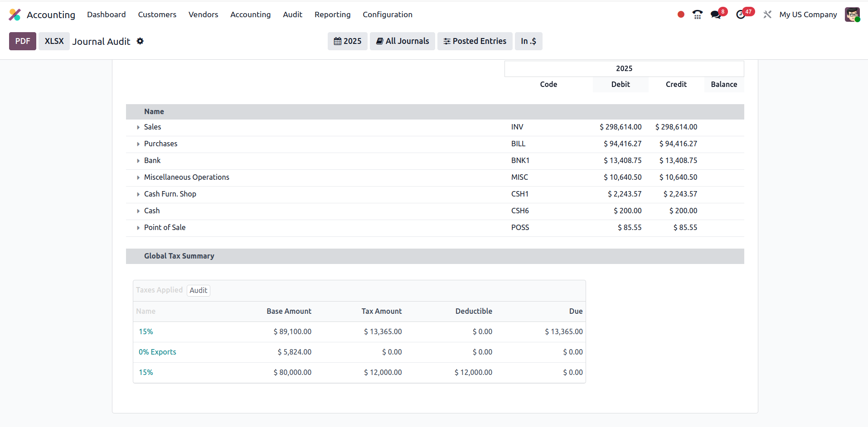Click the red recording indicator icon
Viewport: 868px width, 427px height.
[680, 14]
